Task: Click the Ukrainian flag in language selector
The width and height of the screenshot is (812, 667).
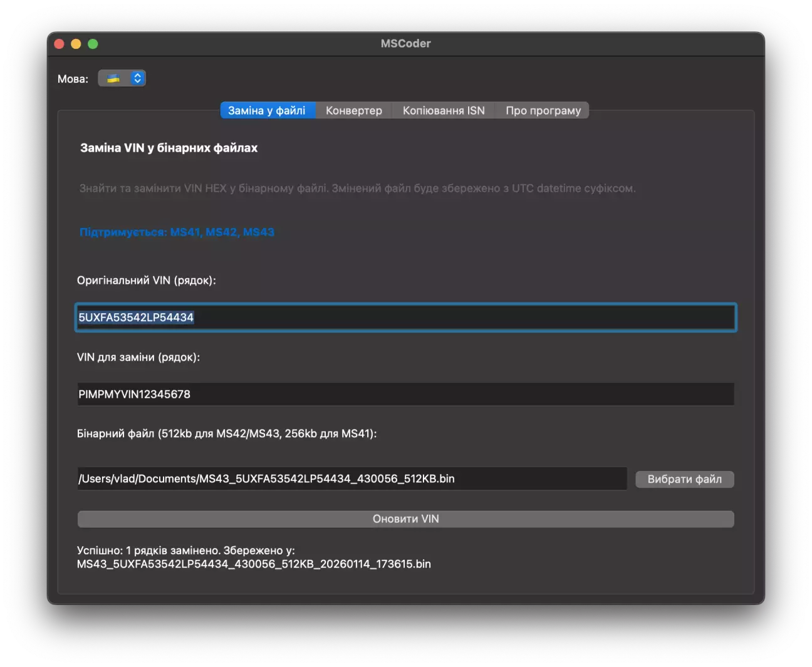Action: click(x=113, y=78)
